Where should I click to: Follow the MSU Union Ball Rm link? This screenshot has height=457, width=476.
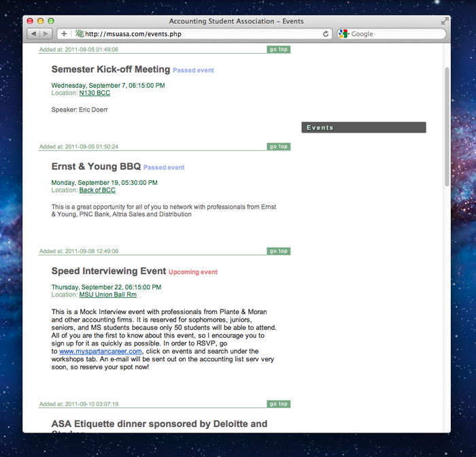107,295
